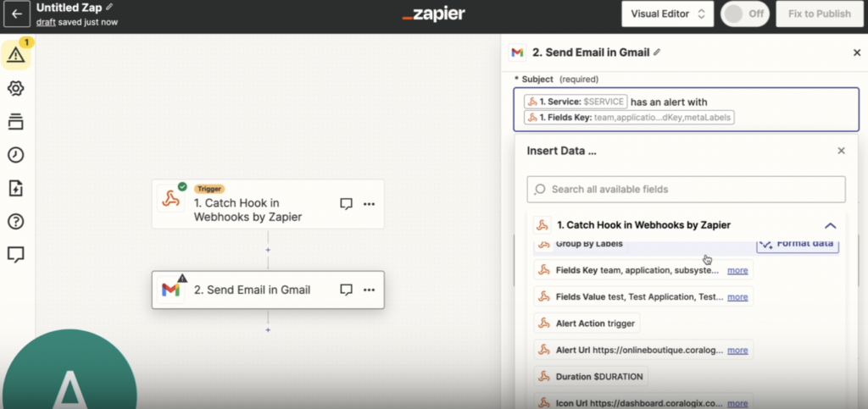The image size is (868, 409).
Task: Add a comment on Catch Hook step
Action: click(346, 204)
